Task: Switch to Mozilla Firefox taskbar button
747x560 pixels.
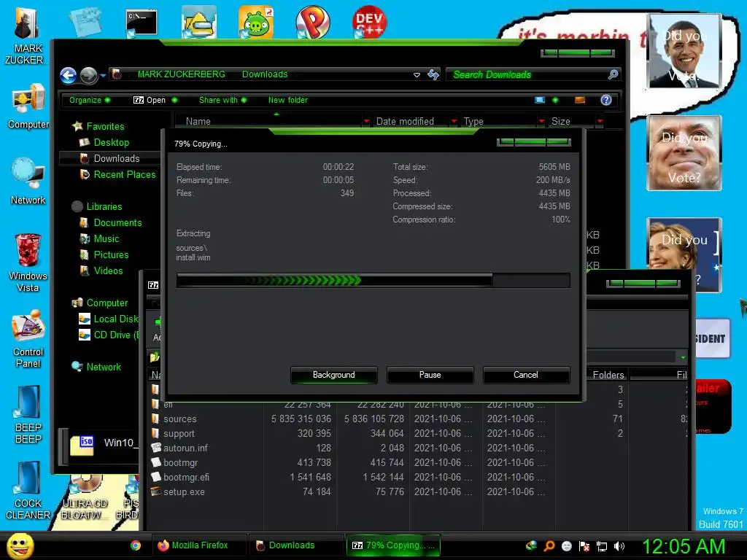Action: tap(199, 545)
